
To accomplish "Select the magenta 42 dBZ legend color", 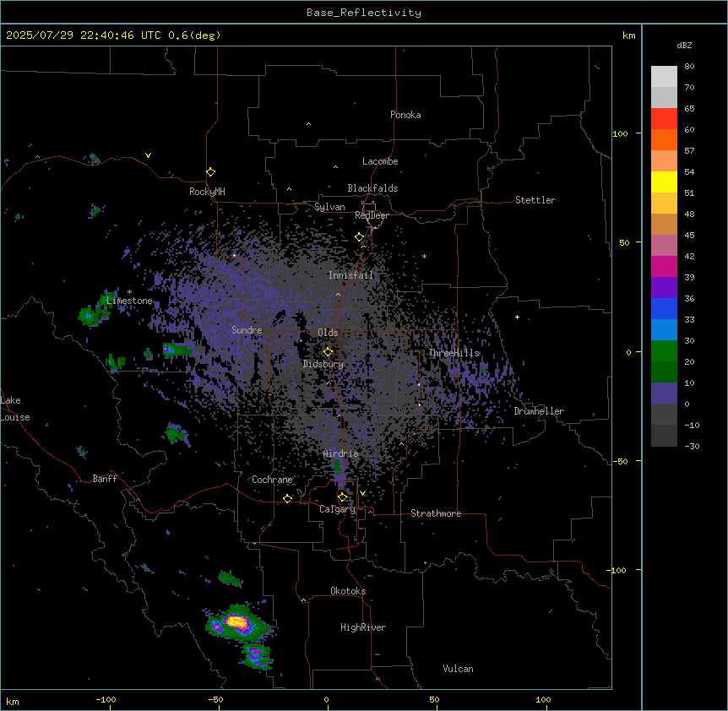I will click(x=664, y=266).
